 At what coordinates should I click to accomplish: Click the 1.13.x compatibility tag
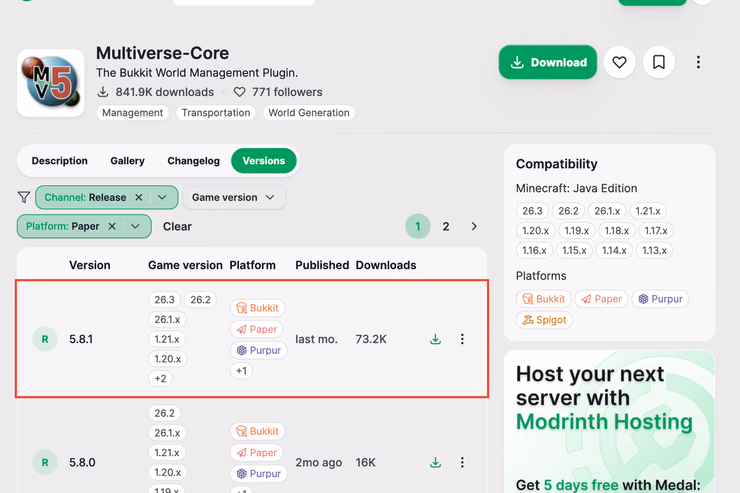[654, 251]
